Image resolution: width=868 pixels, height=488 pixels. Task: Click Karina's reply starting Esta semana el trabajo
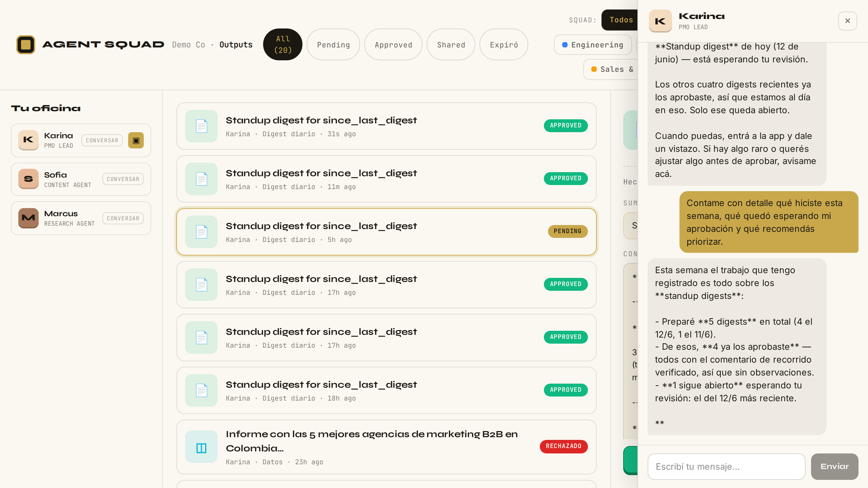(737, 347)
